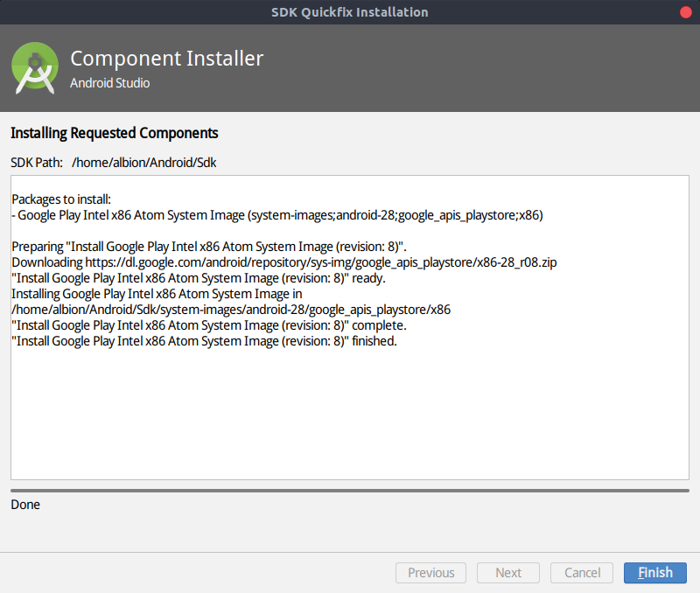
Task: Click the greyed-out Previous button
Action: [431, 573]
